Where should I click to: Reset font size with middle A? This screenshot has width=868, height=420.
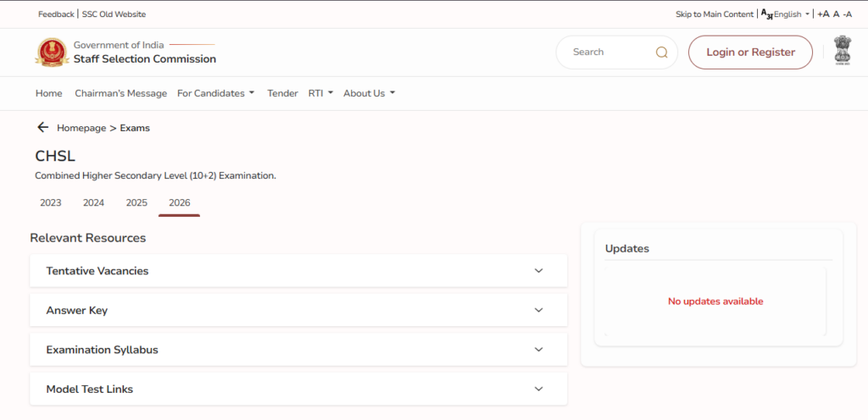point(836,14)
